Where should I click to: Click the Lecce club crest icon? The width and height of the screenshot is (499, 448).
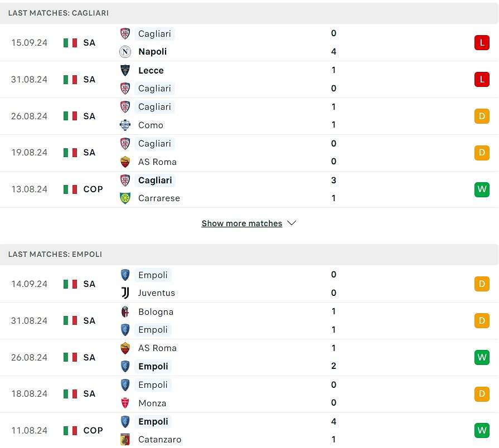point(125,70)
